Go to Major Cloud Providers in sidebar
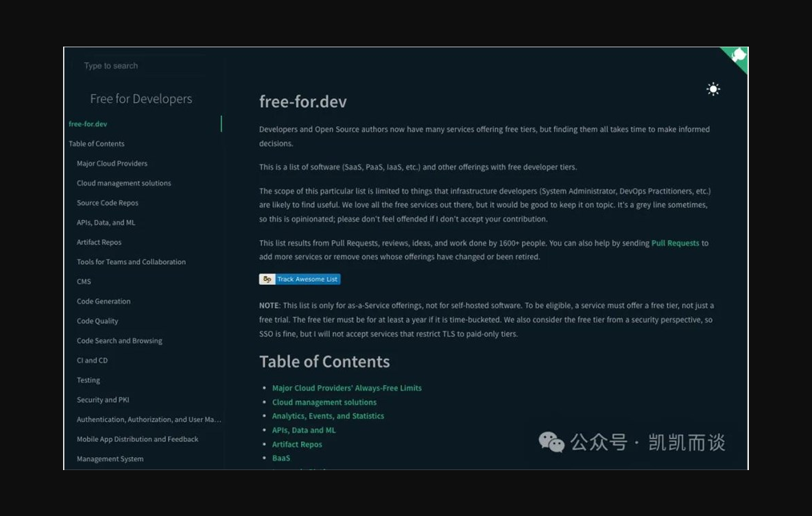Screen dimensions: 812x516 point(112,163)
